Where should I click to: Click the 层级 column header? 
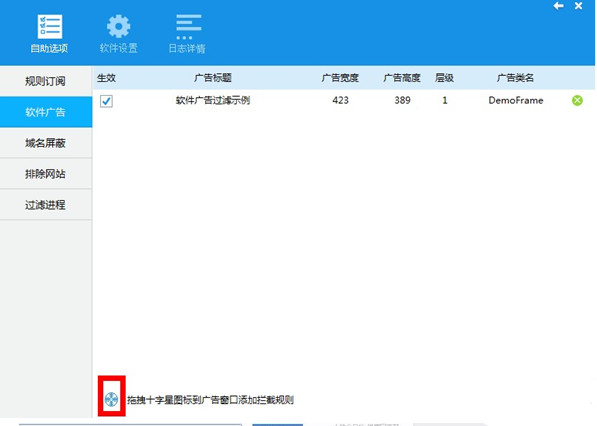(x=444, y=78)
